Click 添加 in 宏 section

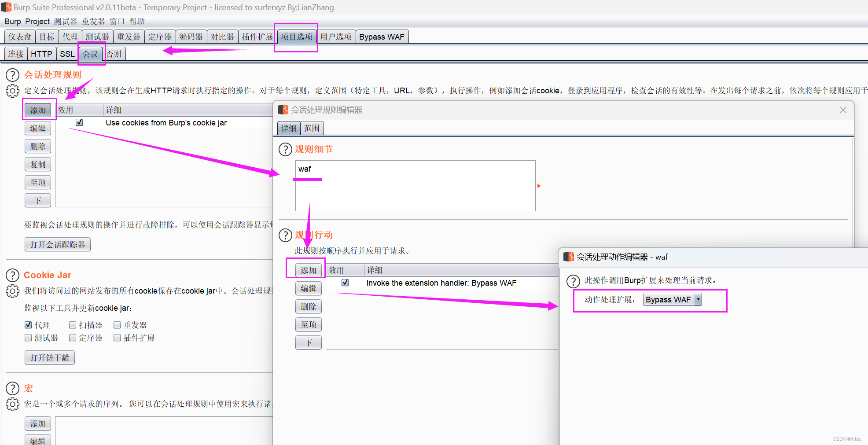click(38, 423)
